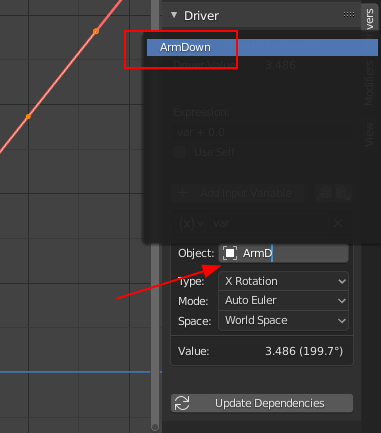Select ArmDown from the object dropdown list
The height and width of the screenshot is (433, 381).
pos(262,47)
